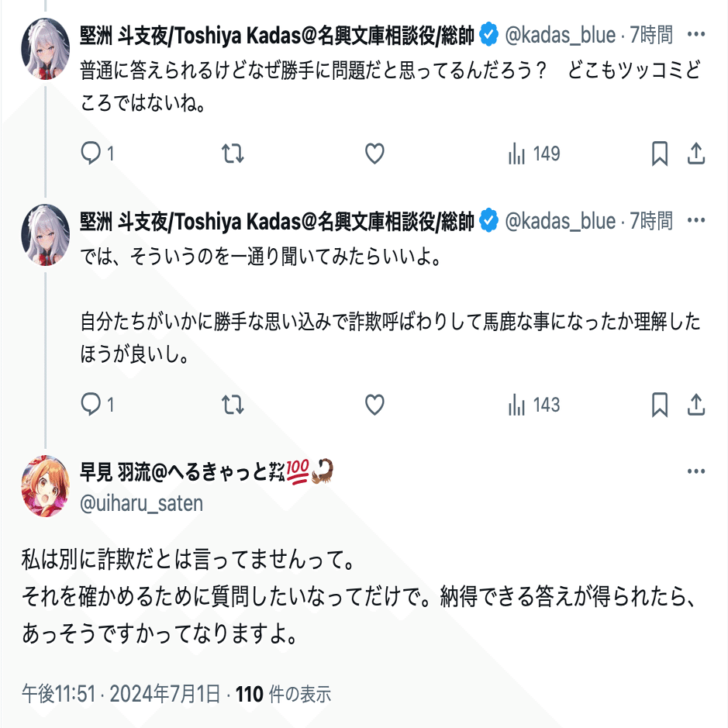
Task: Reply to the second tweet
Action: [x=92, y=405]
